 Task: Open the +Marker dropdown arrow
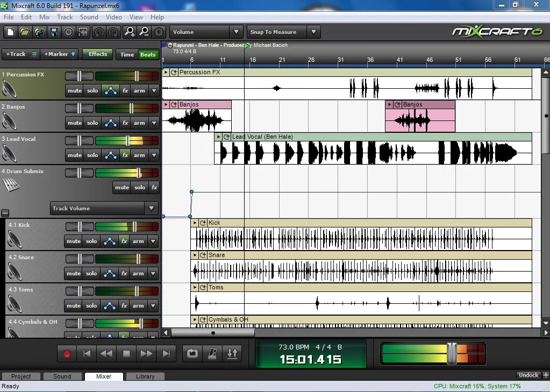73,54
